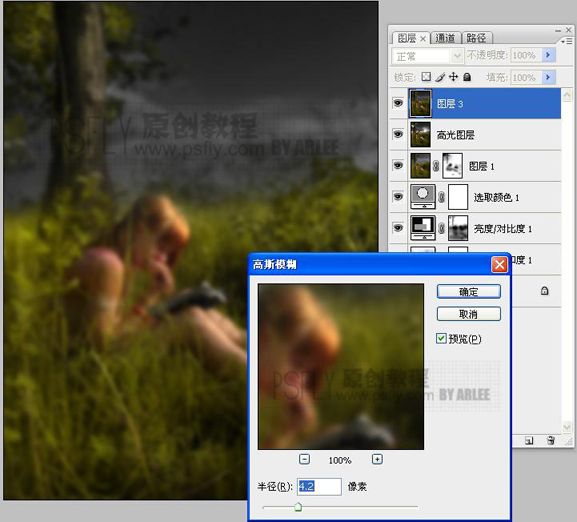Select the 图层 3 layer name

pyautogui.click(x=450, y=104)
